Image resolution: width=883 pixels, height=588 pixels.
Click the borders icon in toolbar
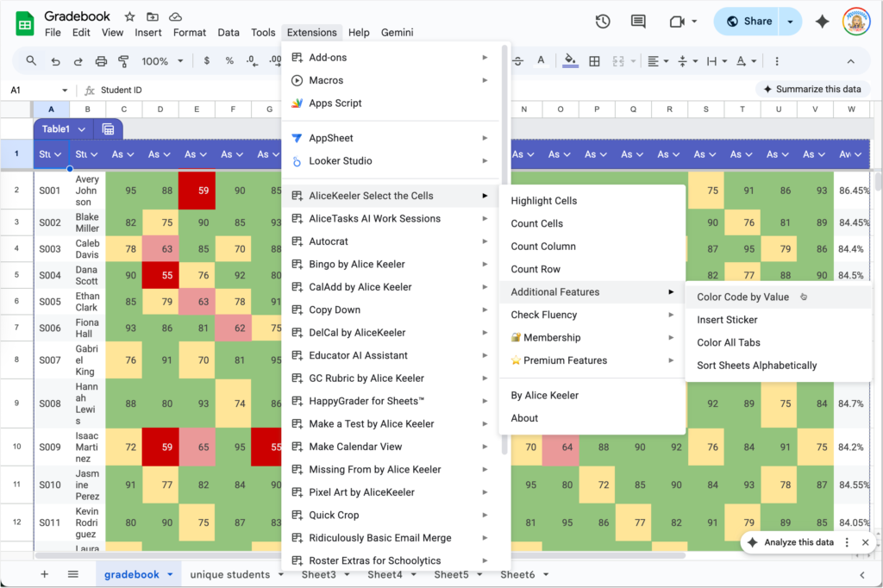click(594, 61)
